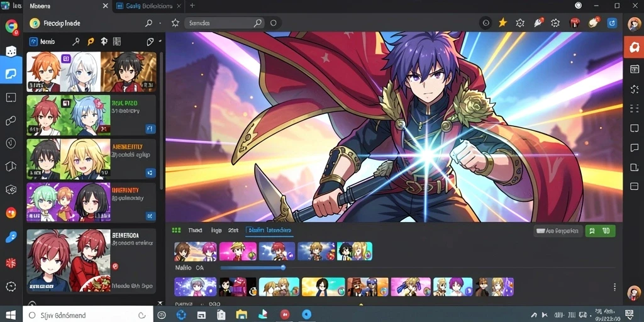Click the green button at the viewer's bottom right
Viewport: 644px width, 322px height.
[600, 231]
